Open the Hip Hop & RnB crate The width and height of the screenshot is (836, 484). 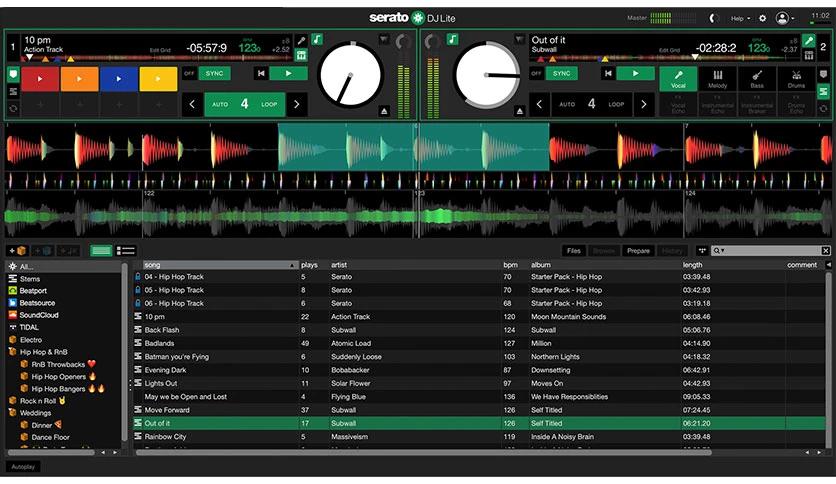[44, 352]
